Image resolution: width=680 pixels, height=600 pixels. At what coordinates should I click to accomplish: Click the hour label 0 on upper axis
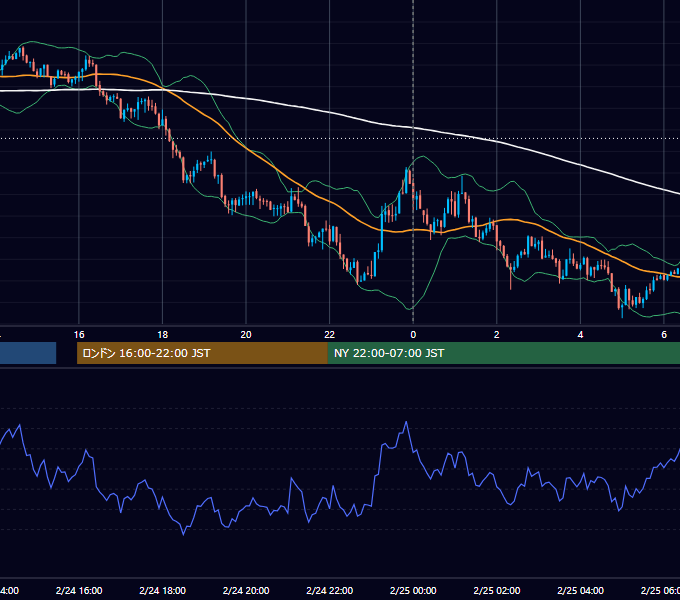413,335
